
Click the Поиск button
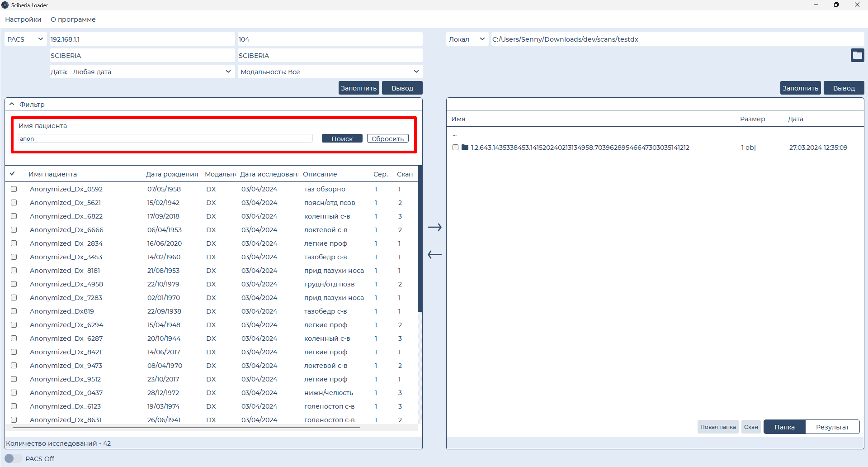point(342,138)
